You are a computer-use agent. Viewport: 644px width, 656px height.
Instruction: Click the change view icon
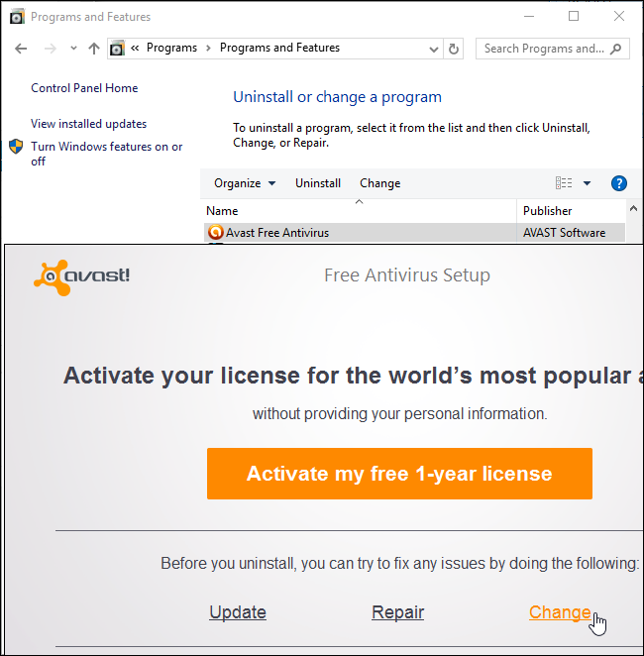pyautogui.click(x=564, y=182)
